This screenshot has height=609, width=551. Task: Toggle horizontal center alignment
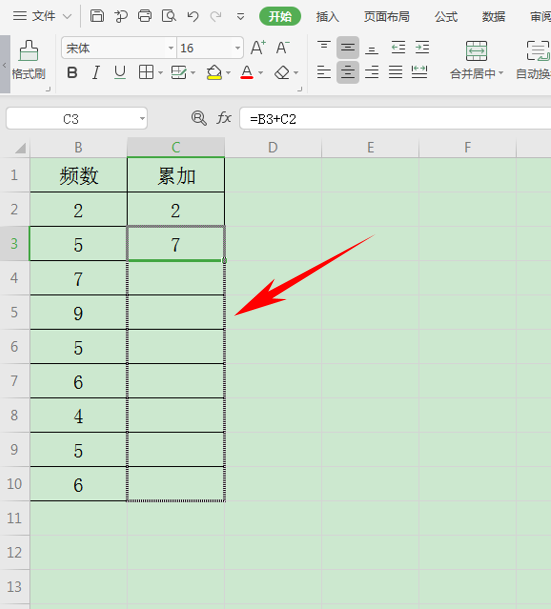coord(348,72)
